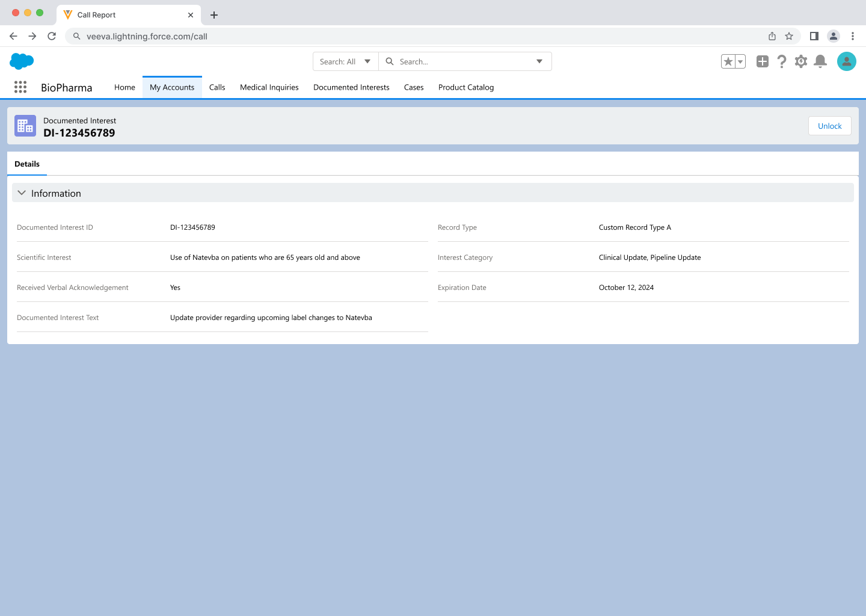This screenshot has width=866, height=616.
Task: Select the Details tab
Action: point(27,164)
